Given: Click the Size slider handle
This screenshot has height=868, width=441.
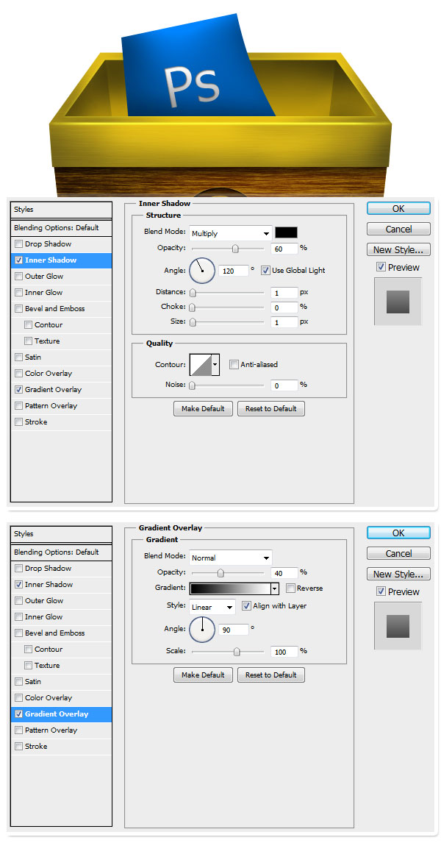Looking at the screenshot, I should pos(193,322).
